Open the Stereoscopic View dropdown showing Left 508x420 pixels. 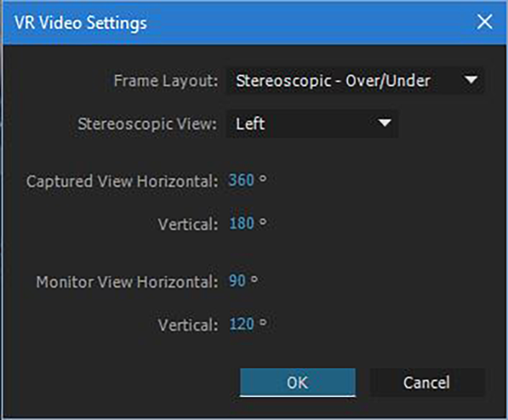(x=302, y=124)
